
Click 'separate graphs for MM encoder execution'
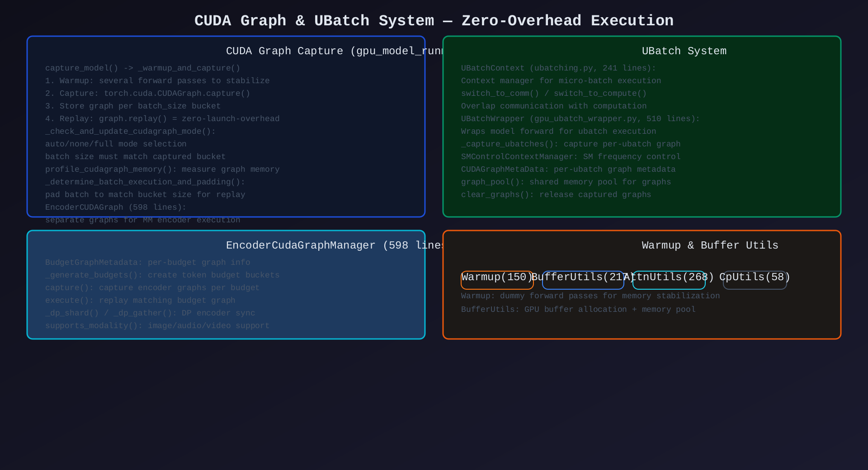click(143, 220)
